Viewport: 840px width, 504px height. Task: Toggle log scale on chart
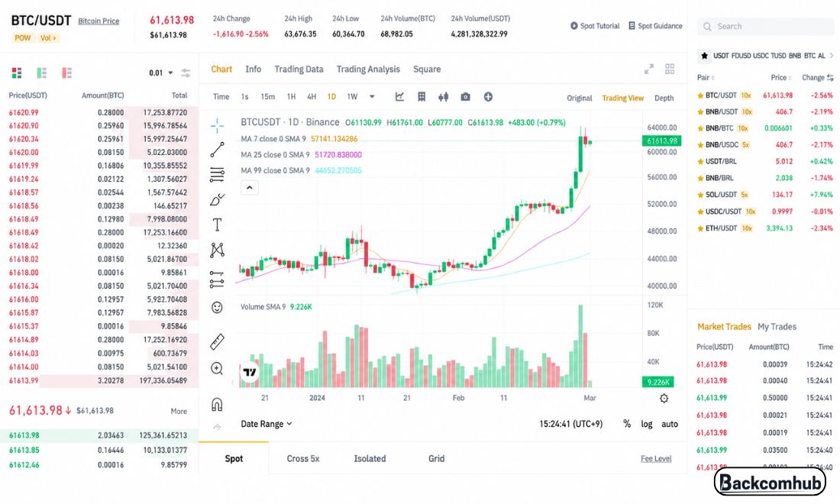coord(647,424)
